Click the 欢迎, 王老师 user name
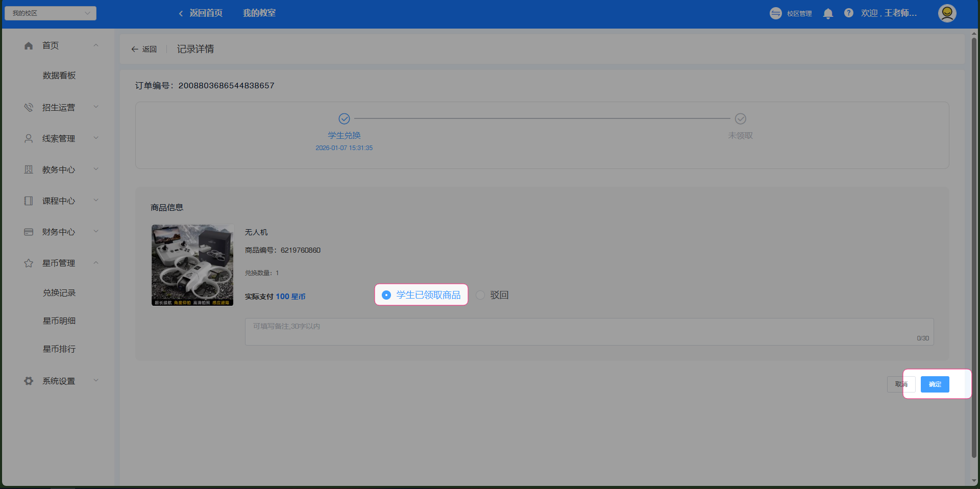The image size is (980, 489). tap(889, 13)
